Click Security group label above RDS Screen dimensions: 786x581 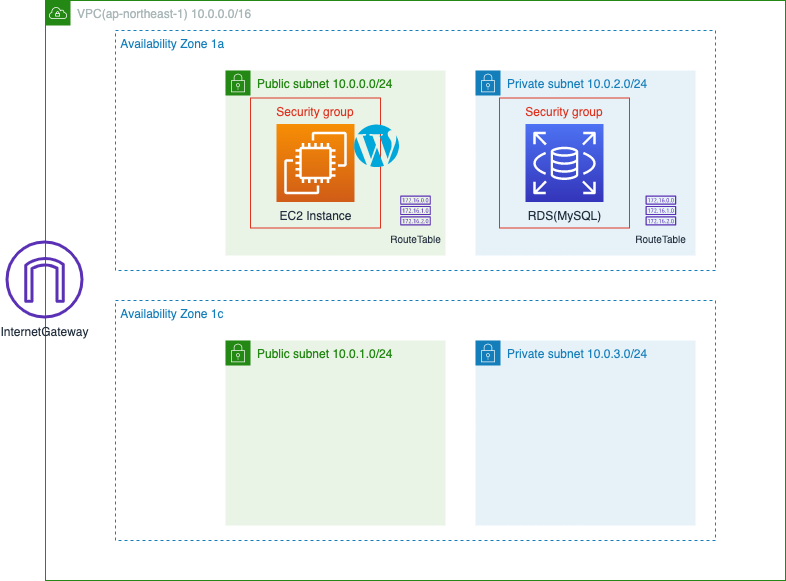coord(563,112)
